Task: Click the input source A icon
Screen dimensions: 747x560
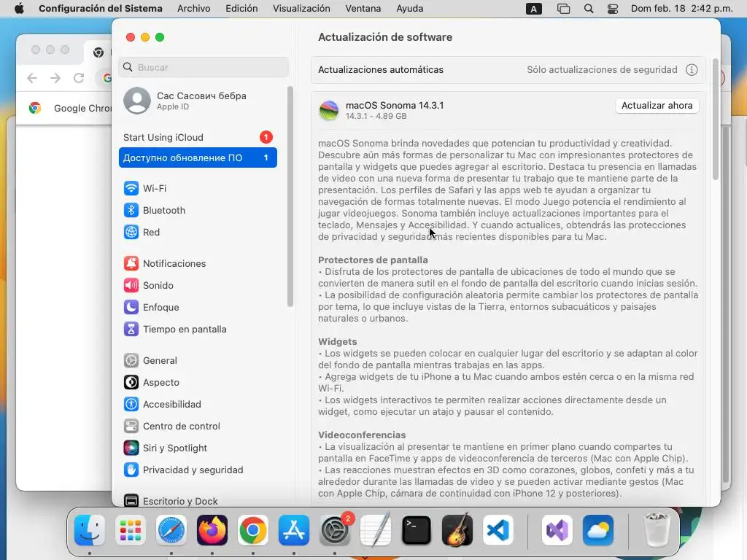Action: (x=533, y=9)
